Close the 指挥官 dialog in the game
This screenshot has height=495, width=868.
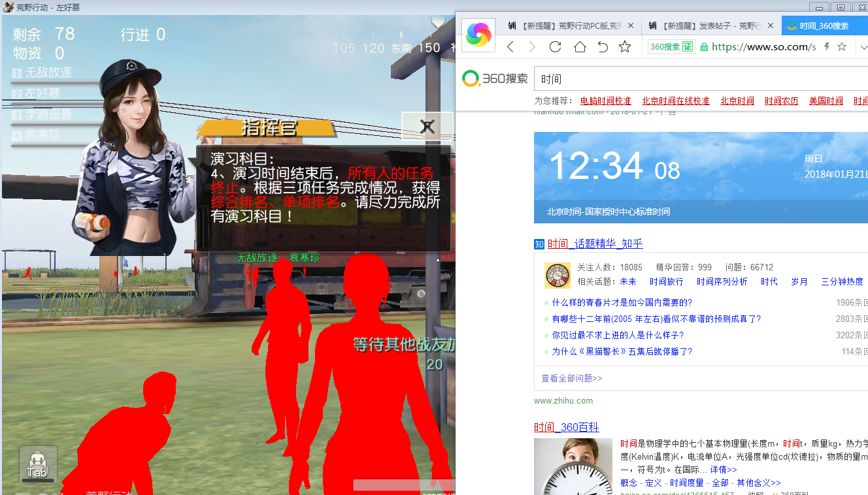[x=427, y=126]
